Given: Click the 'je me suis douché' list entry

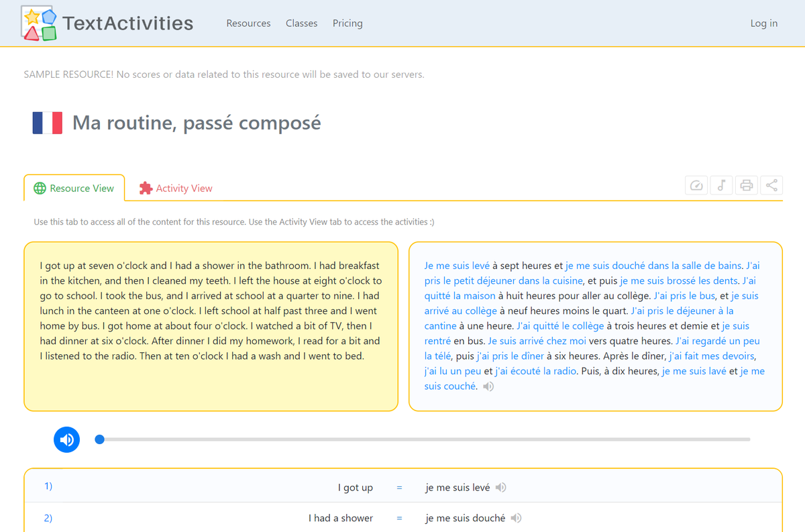Looking at the screenshot, I should (466, 518).
